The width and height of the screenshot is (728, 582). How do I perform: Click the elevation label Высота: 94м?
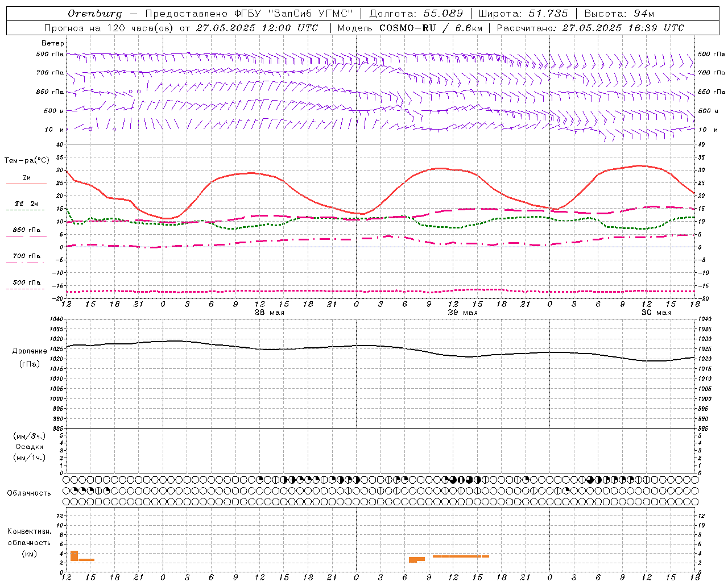point(619,14)
